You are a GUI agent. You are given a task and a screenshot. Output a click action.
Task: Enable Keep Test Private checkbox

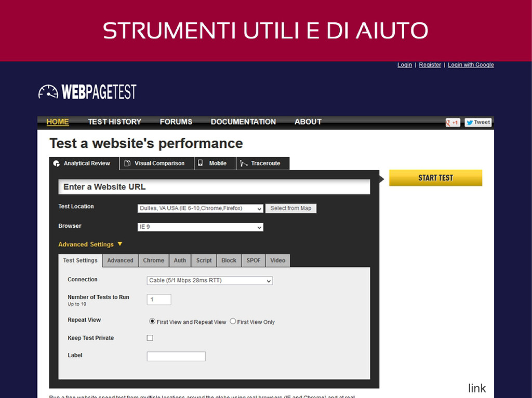(150, 338)
